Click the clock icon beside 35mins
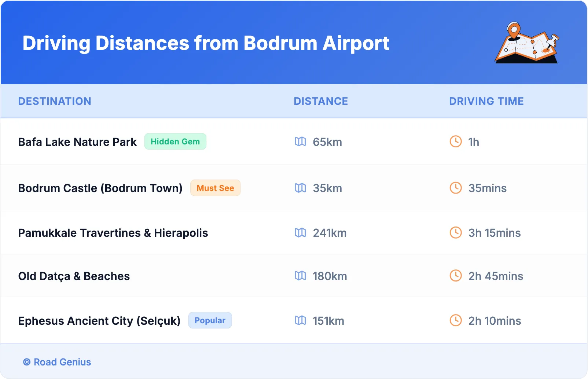 tap(456, 188)
